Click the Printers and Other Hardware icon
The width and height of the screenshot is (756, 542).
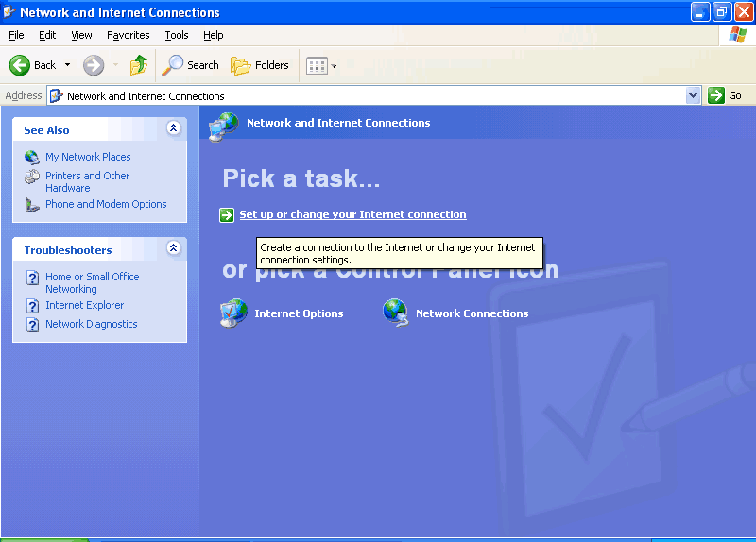32,177
